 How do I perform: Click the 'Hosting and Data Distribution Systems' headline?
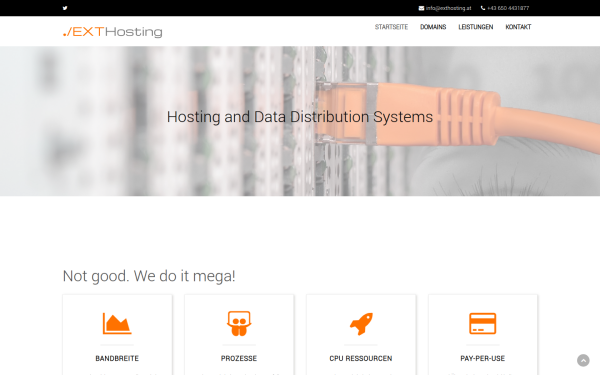coord(300,117)
